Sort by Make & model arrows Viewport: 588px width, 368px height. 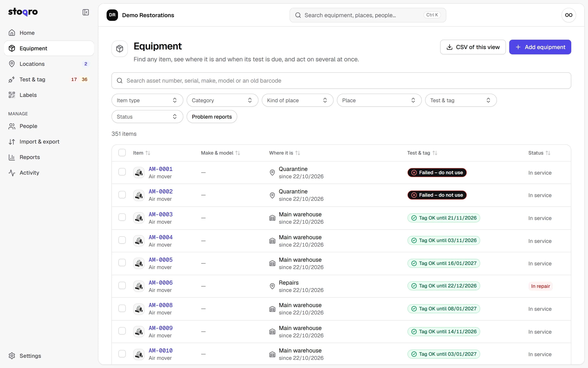pos(238,153)
